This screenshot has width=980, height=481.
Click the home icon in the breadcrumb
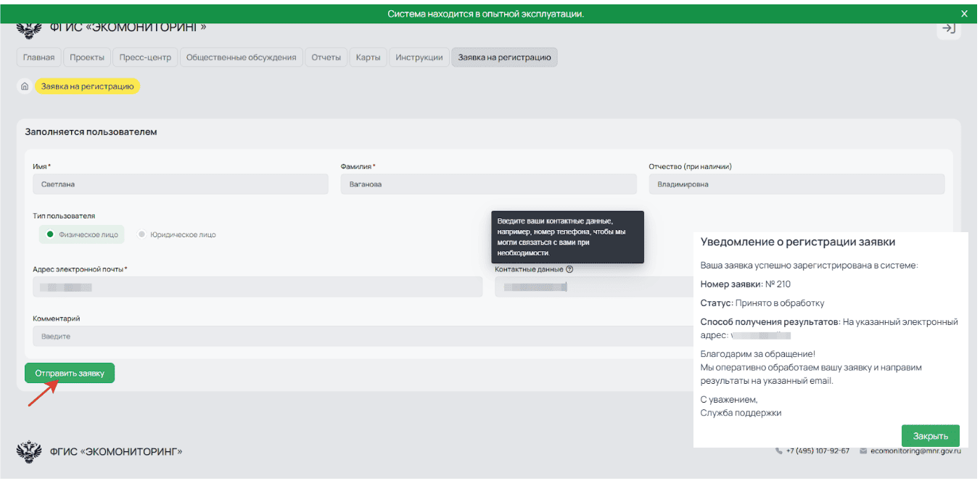point(25,86)
